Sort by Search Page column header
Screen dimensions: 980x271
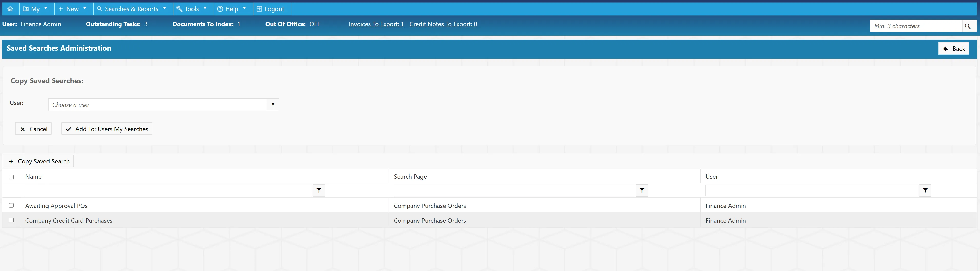coord(410,177)
